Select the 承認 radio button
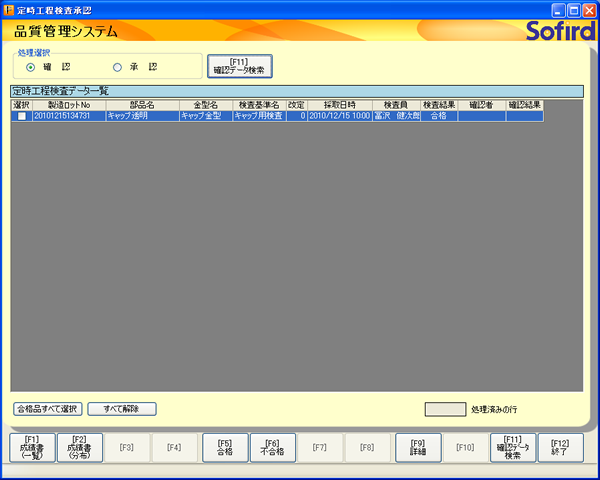The image size is (600, 480). [117, 67]
